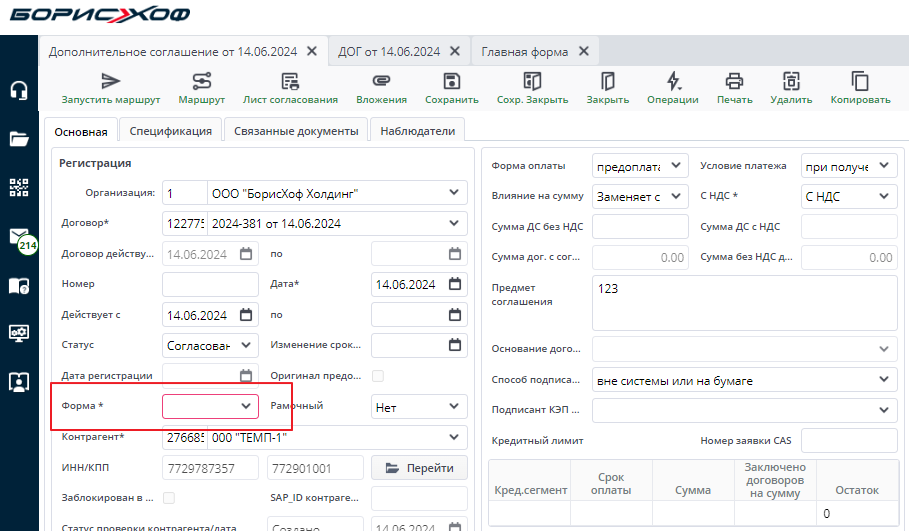The image size is (909, 531).
Task: Toggle the Оригинал предо... checkbox
Action: pos(378,376)
